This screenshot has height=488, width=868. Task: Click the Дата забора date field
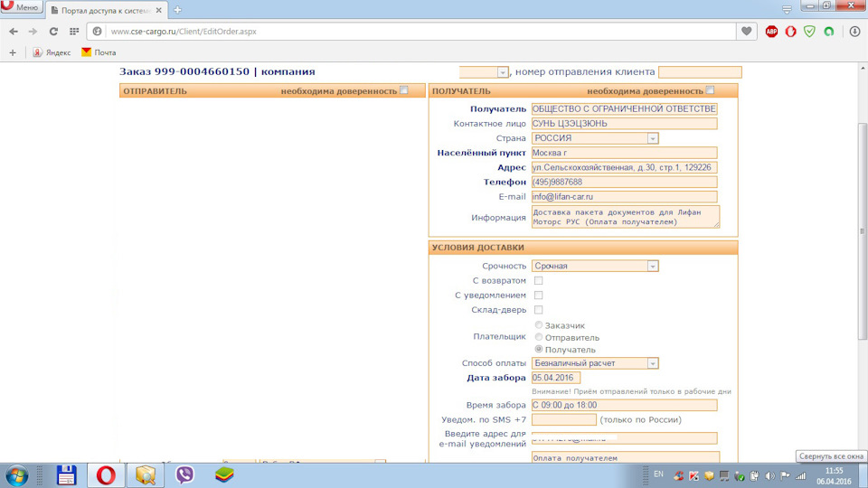tap(556, 378)
